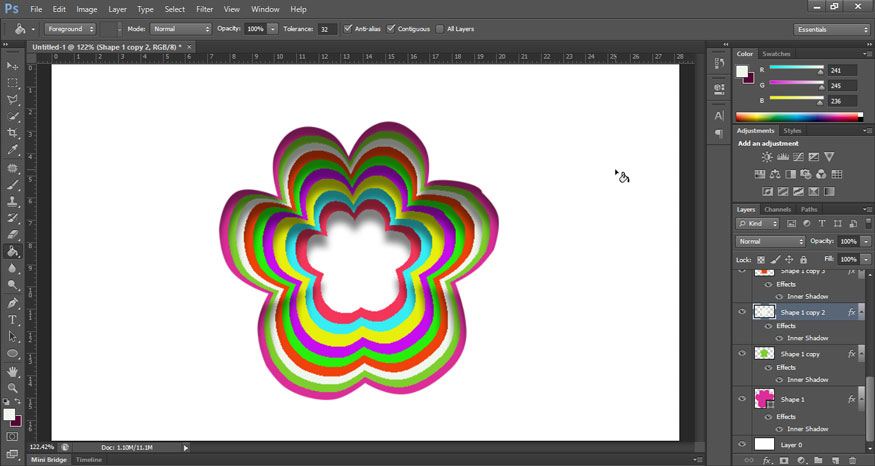
Task: Expand the Foreground fill source dropdown
Action: (x=71, y=29)
